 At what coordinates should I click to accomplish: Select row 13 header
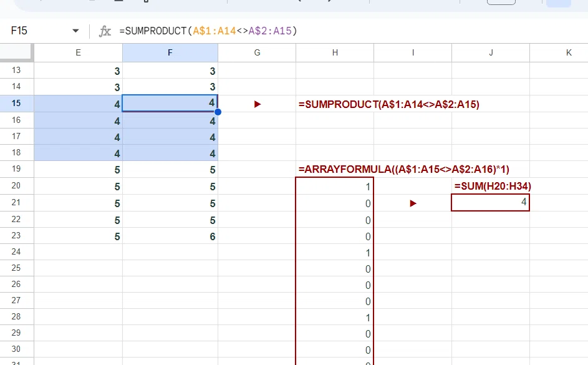tap(16, 70)
